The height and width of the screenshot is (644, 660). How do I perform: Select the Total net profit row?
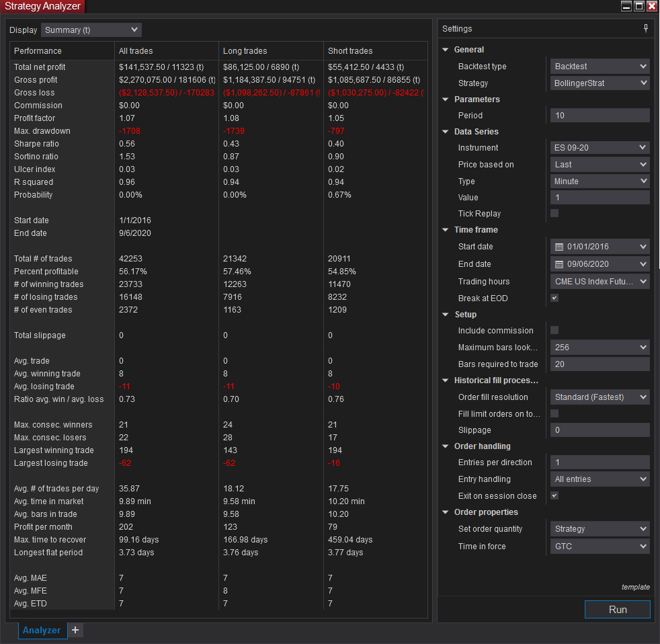(x=218, y=67)
